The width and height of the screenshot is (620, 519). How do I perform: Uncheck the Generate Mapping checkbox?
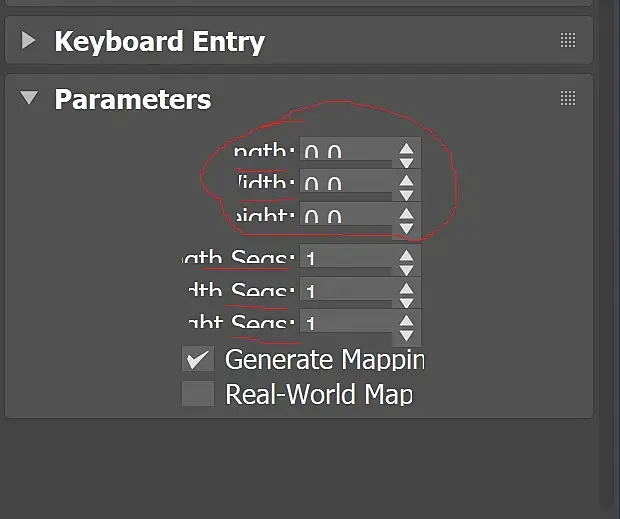tap(198, 360)
